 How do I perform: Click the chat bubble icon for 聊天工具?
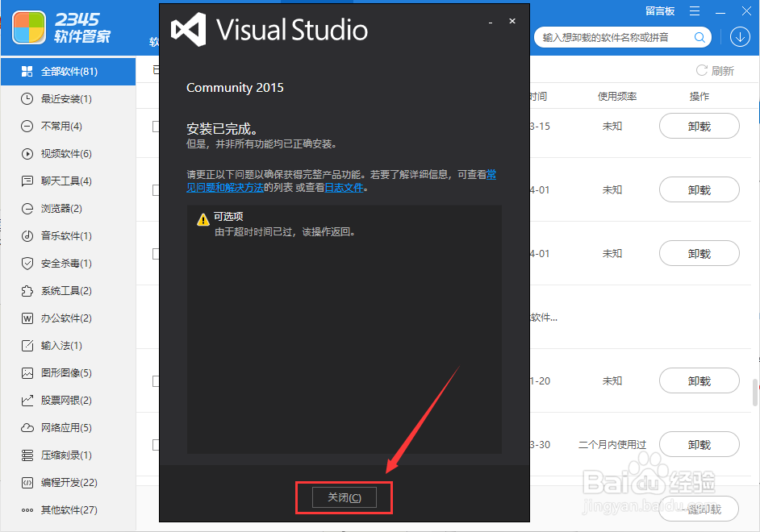point(27,181)
